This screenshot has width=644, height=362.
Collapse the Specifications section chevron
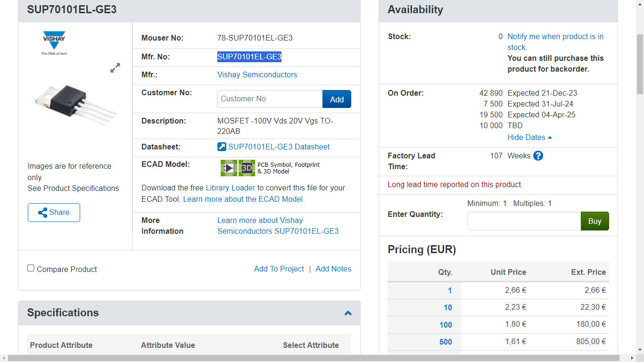click(348, 313)
